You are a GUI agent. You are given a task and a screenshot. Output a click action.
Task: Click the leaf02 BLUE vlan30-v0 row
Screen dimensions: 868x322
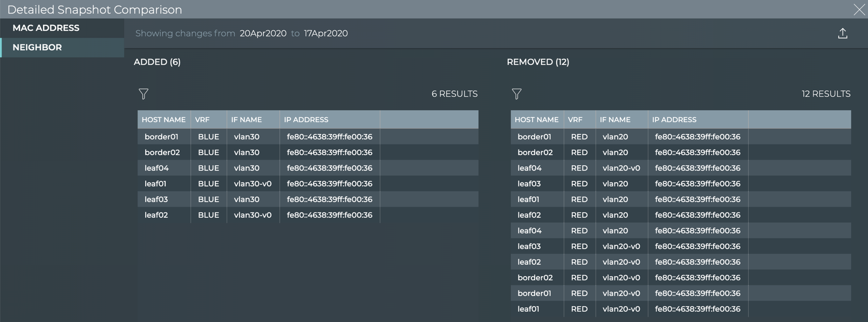(x=307, y=215)
